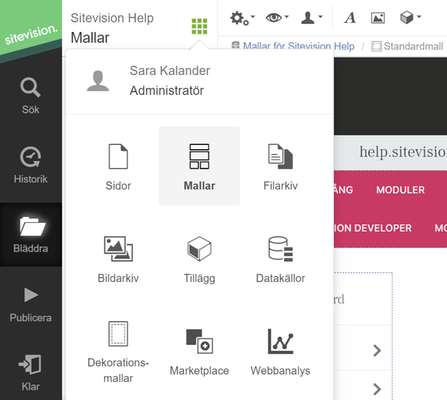Open the Sidor pages section
The image size is (447, 400).
point(118,166)
